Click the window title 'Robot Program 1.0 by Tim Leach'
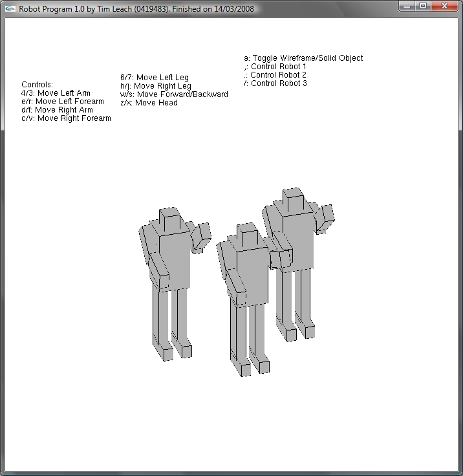 (93, 9)
